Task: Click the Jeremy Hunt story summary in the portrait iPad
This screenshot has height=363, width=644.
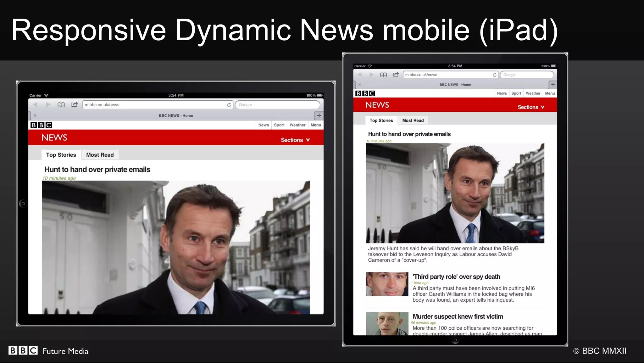Action: [x=443, y=254]
